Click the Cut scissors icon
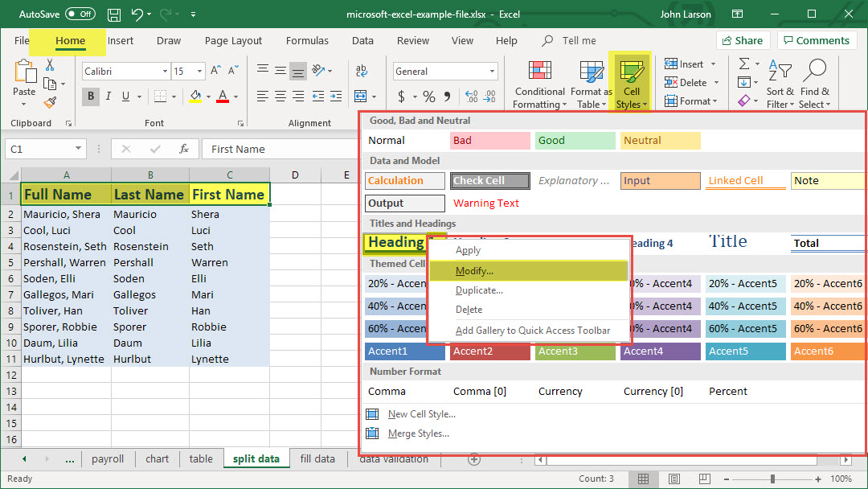Image resolution: width=868 pixels, height=489 pixels. point(50,65)
